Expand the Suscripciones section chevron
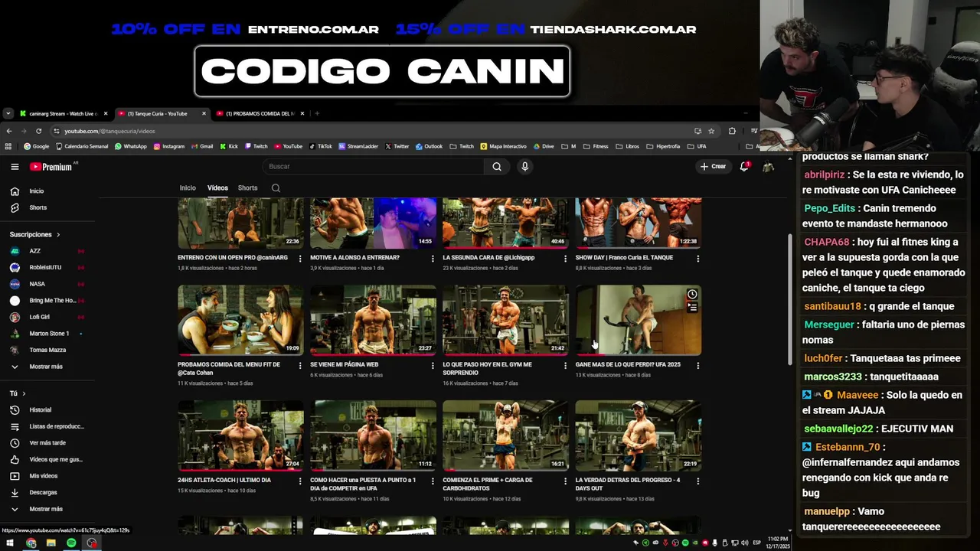This screenshot has width=980, height=551. pos(57,235)
